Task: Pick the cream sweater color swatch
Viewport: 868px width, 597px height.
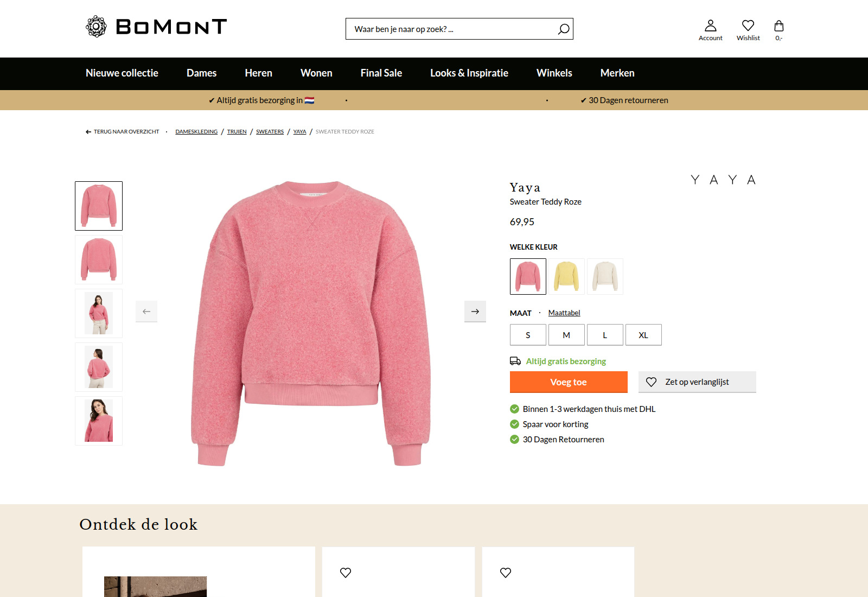Action: click(x=605, y=276)
